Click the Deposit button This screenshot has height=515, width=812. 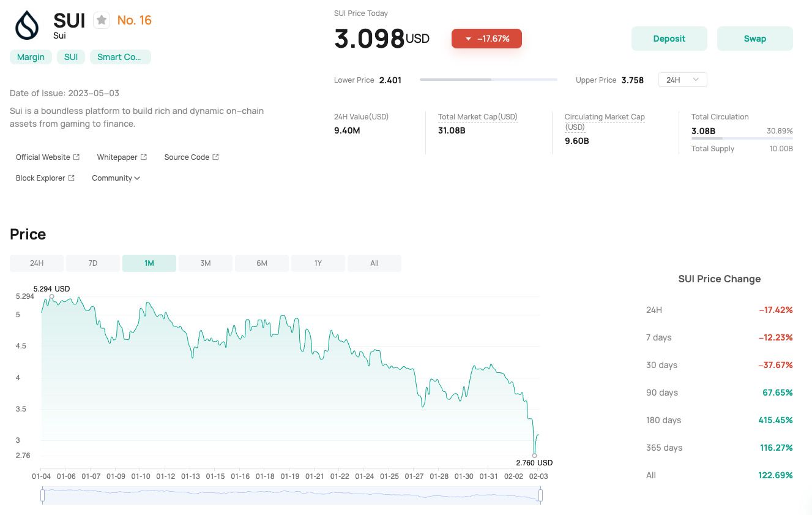(669, 39)
